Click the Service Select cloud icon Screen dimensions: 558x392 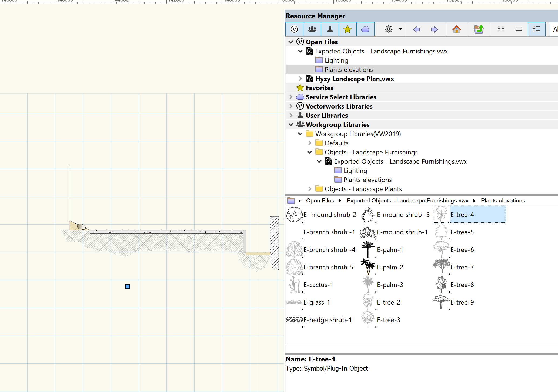pyautogui.click(x=365, y=29)
